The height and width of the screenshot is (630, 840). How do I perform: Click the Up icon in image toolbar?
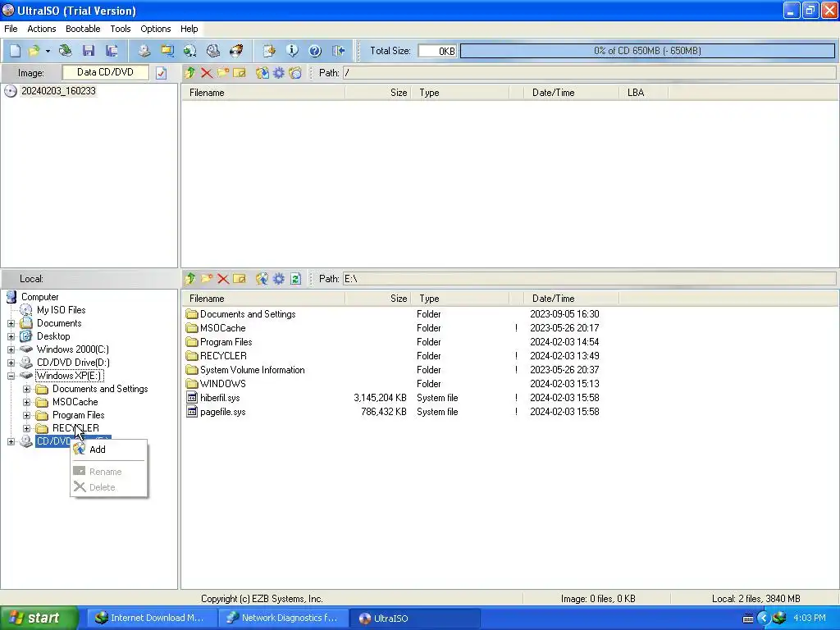click(x=190, y=73)
